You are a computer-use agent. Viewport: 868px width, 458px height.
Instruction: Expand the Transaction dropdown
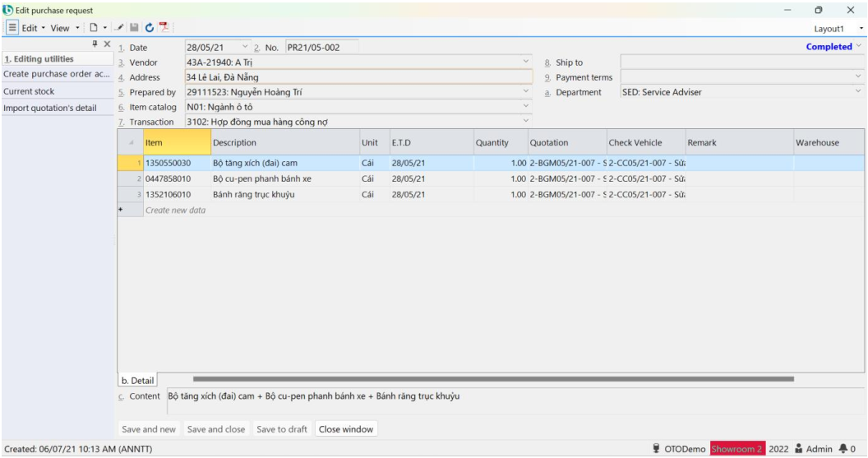click(526, 122)
